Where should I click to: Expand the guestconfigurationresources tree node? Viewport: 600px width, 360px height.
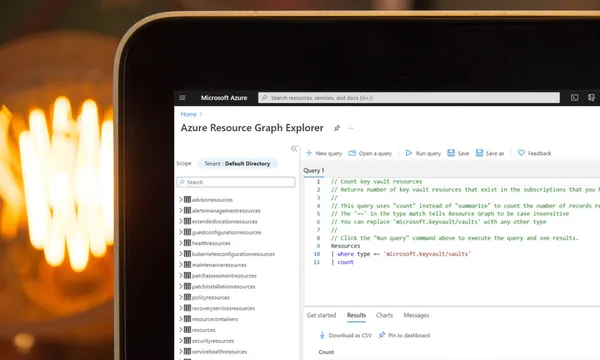181,232
